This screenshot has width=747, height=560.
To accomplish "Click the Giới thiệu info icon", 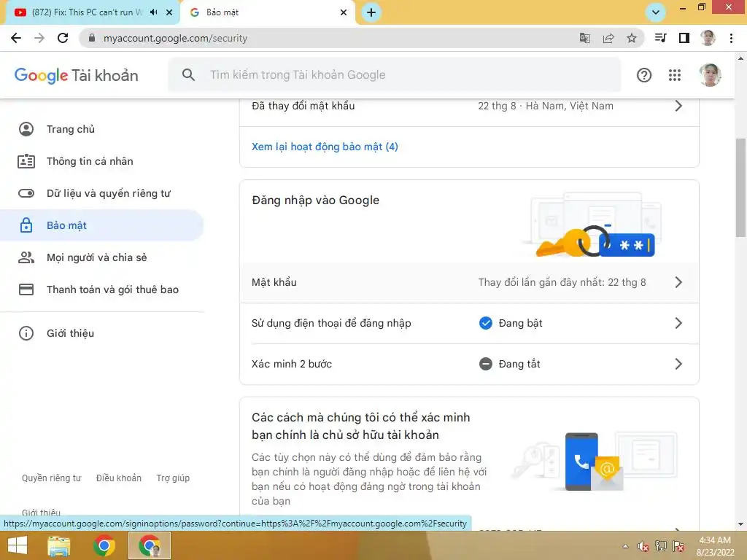I will (x=26, y=333).
